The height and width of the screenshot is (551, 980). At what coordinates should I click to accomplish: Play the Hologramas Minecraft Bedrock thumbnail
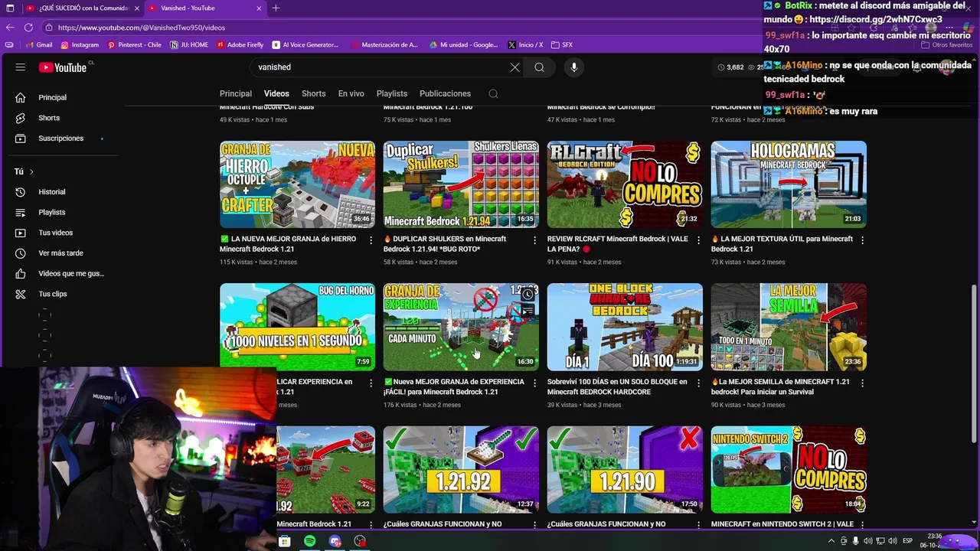pos(789,184)
